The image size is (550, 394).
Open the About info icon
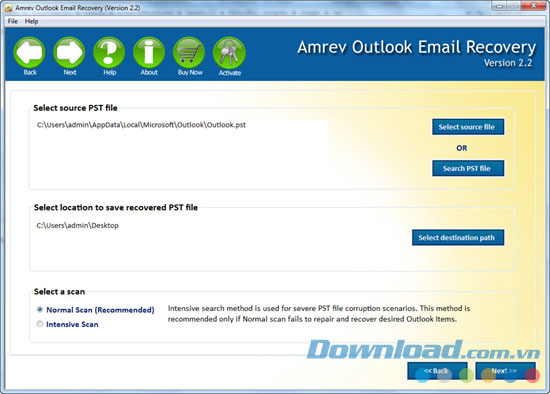tap(149, 53)
